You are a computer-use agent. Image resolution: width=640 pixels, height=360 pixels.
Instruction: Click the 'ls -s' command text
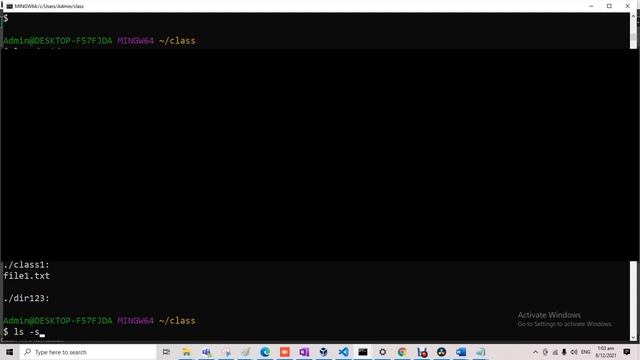[x=27, y=332]
